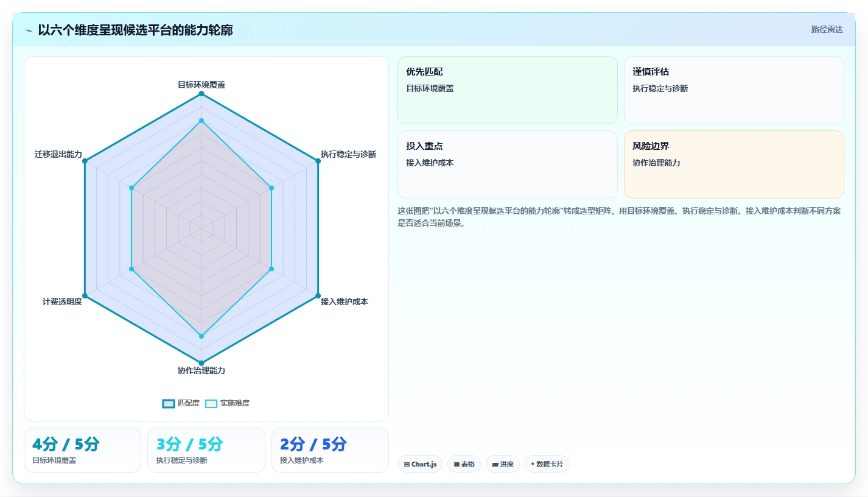Click the 进度 tag label text
Image resolution: width=868 pixels, height=497 pixels.
pyautogui.click(x=507, y=464)
